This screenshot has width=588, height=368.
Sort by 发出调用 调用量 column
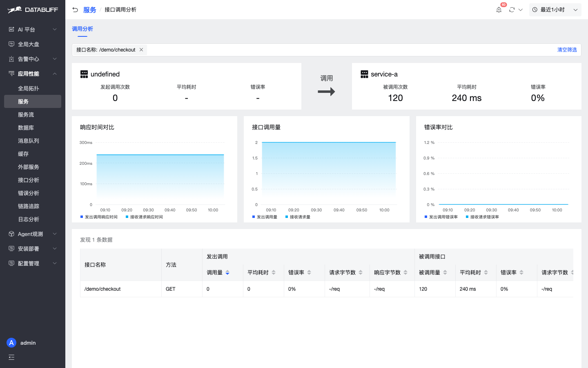pos(227,273)
